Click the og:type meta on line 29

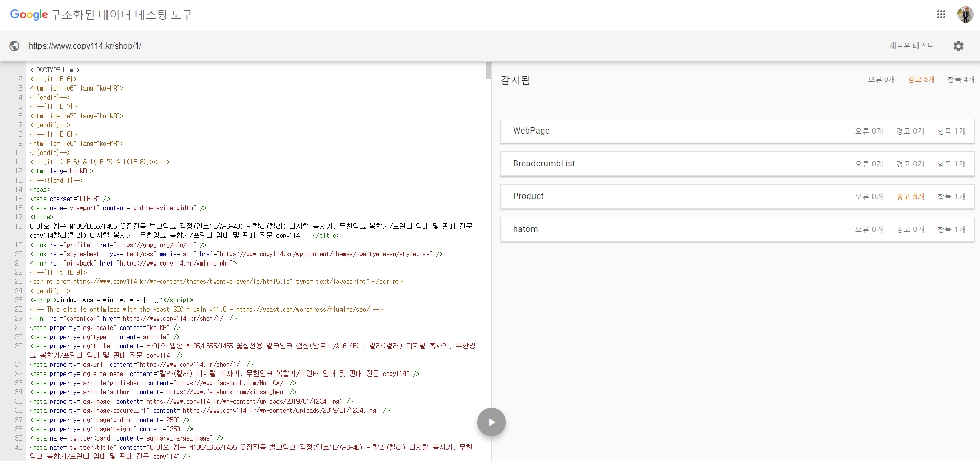tap(104, 337)
